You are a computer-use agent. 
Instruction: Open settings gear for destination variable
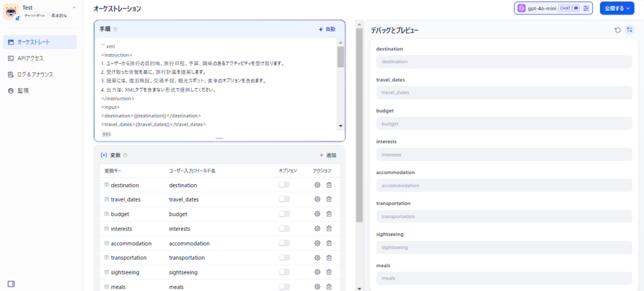click(317, 185)
